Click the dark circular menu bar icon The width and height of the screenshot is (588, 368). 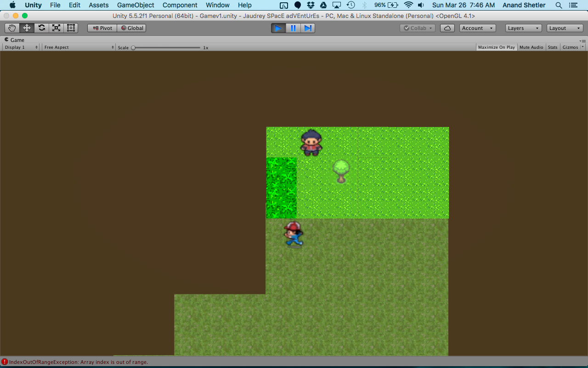coord(298,5)
